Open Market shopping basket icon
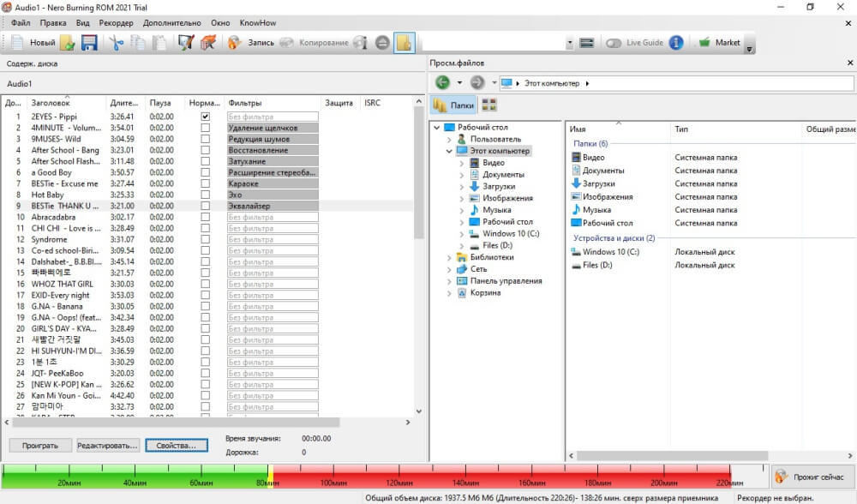857x504 pixels. 704,43
